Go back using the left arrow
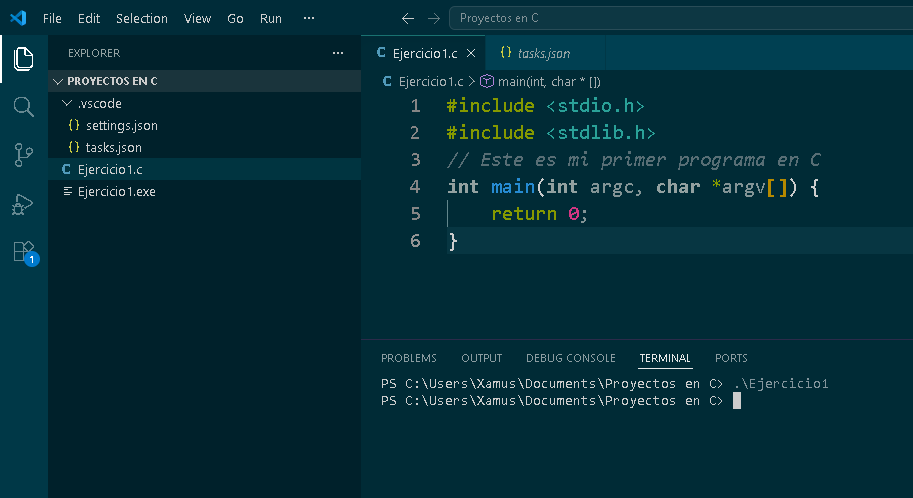This screenshot has height=498, width=913. click(x=408, y=19)
